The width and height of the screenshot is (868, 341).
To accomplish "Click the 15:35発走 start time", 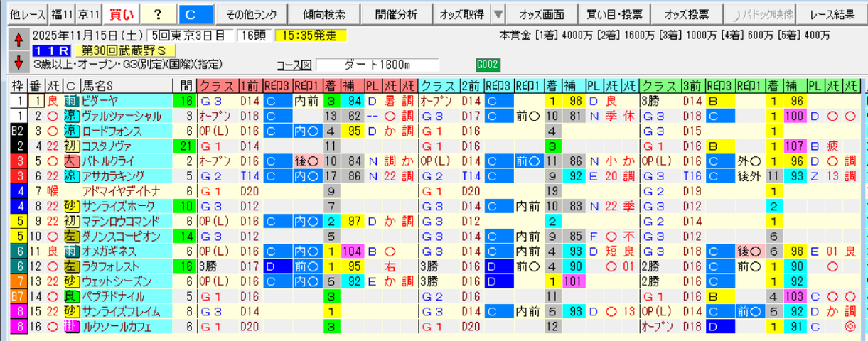I will click(x=310, y=35).
